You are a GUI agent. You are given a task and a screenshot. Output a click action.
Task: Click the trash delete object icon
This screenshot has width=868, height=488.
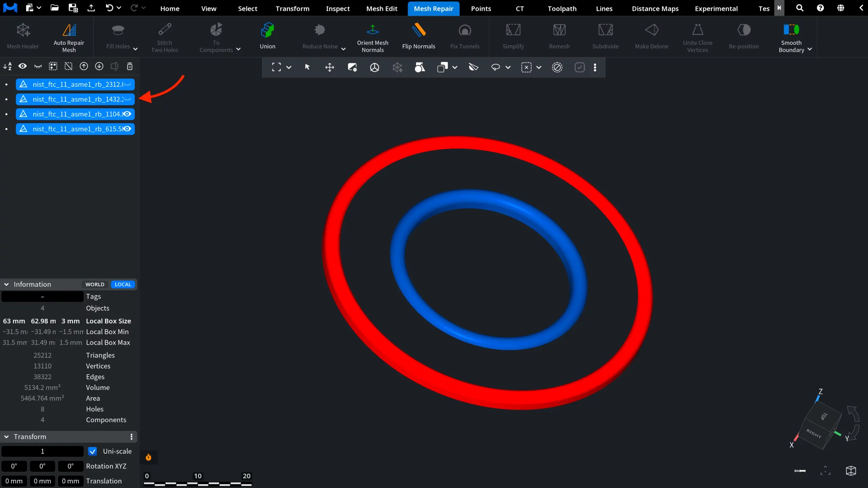coord(130,66)
